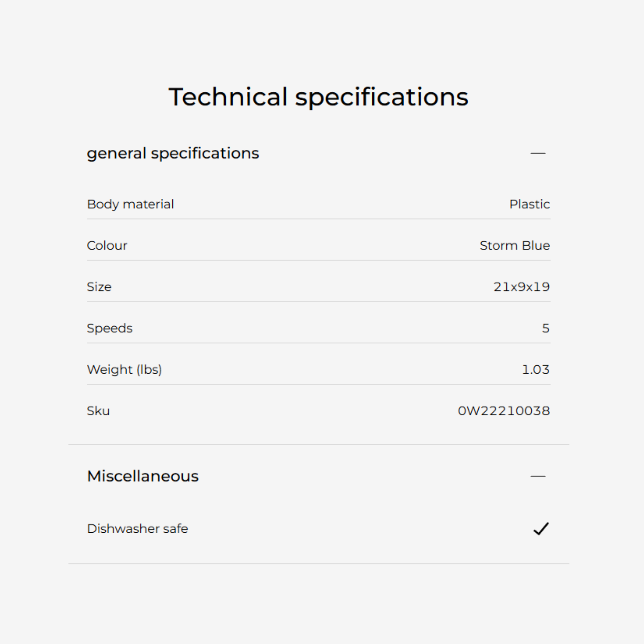Click the 'general specifications' section heading
This screenshot has width=644, height=644.
(x=173, y=153)
